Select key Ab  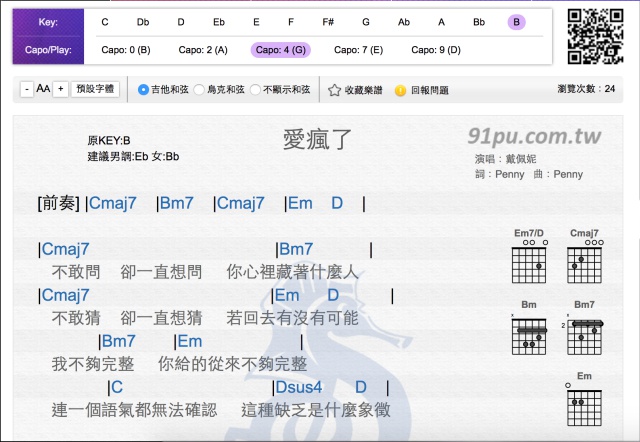pyautogui.click(x=404, y=22)
